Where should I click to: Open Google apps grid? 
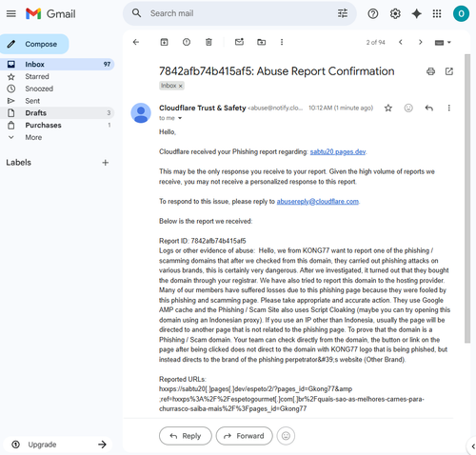[437, 13]
